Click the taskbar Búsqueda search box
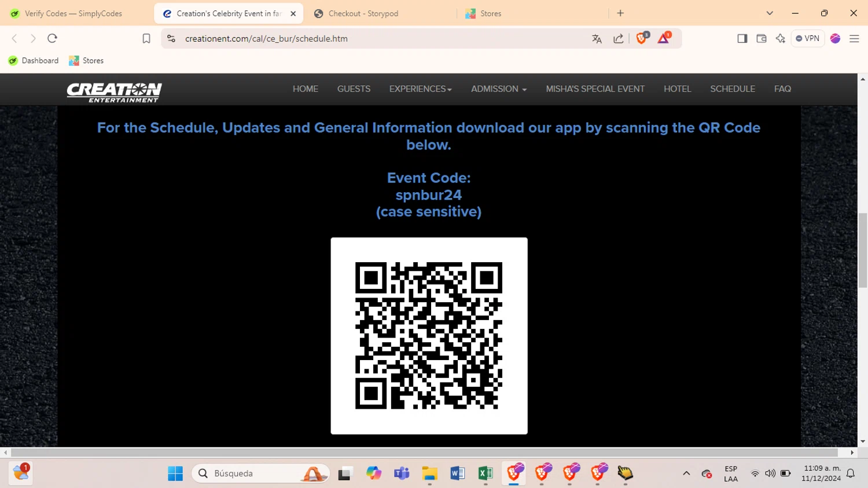 (260, 474)
